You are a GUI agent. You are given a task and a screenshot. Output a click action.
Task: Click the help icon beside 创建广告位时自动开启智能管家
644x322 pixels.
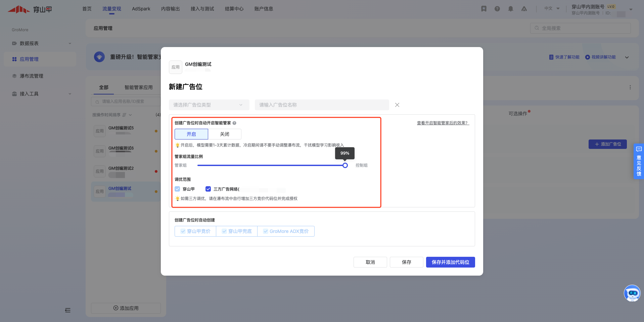(234, 123)
